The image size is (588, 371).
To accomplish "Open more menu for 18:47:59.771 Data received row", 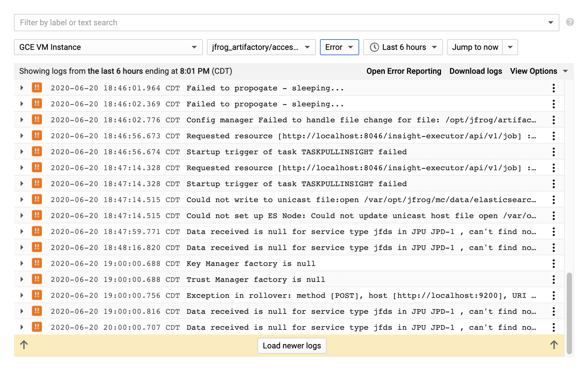I will [x=554, y=231].
